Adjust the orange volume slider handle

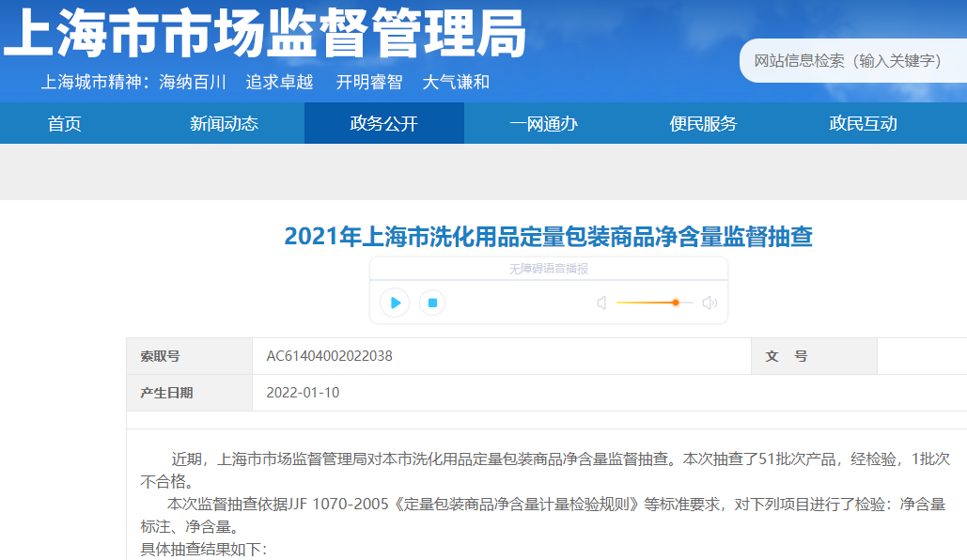tap(676, 303)
